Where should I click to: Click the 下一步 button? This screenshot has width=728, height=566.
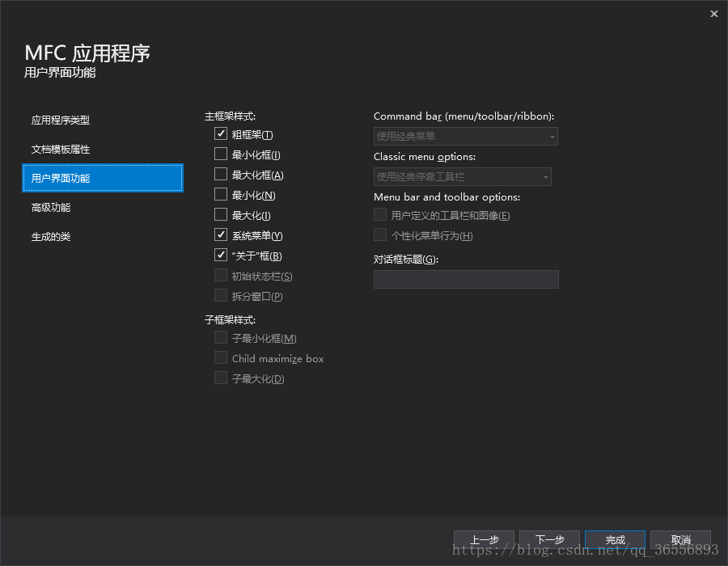click(550, 539)
